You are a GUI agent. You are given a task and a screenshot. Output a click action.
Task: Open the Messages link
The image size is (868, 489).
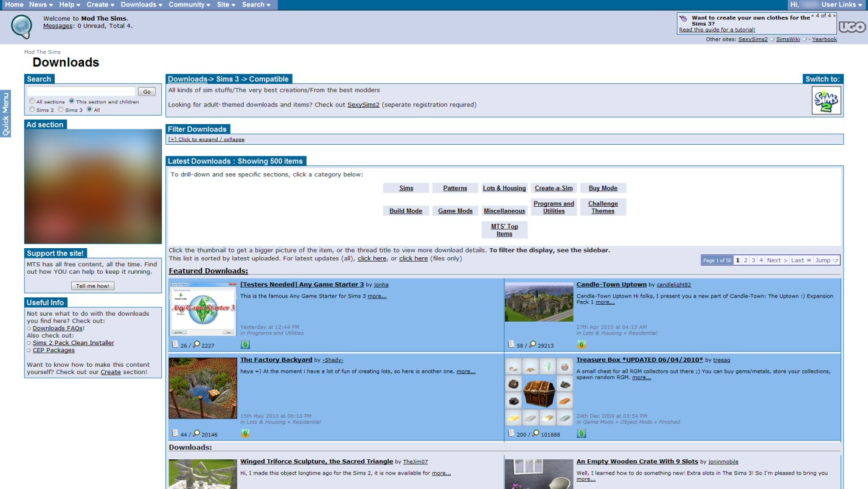[57, 26]
